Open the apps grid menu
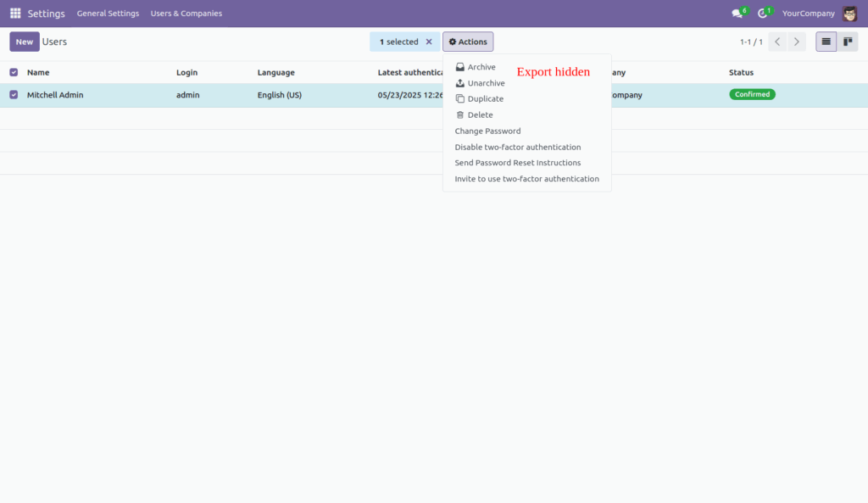The image size is (868, 503). click(14, 13)
